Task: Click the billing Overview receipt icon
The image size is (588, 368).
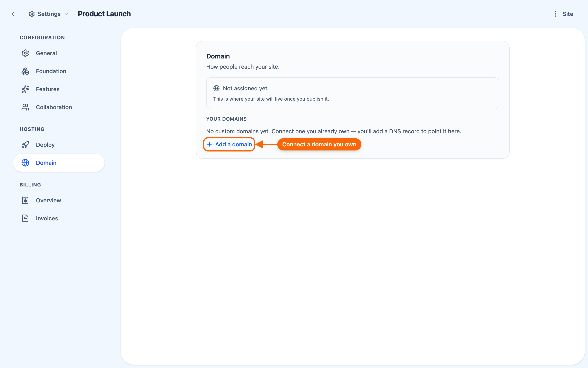Action: click(25, 200)
